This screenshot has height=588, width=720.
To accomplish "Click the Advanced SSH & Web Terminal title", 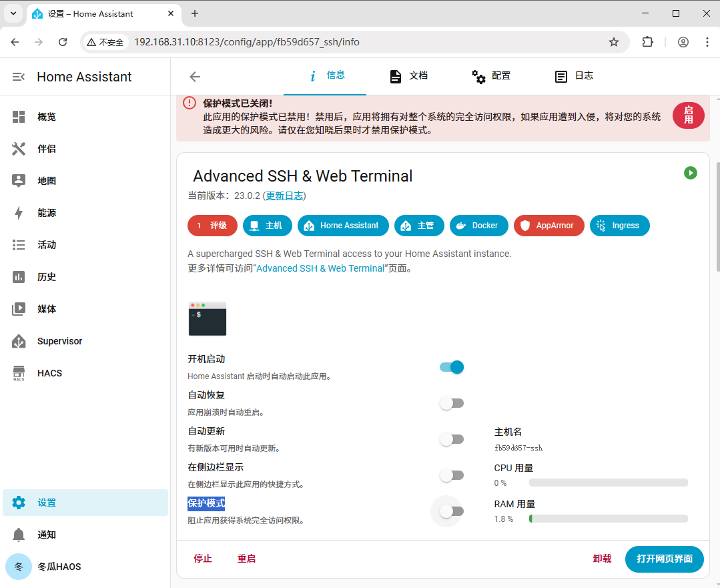I will coord(302,176).
